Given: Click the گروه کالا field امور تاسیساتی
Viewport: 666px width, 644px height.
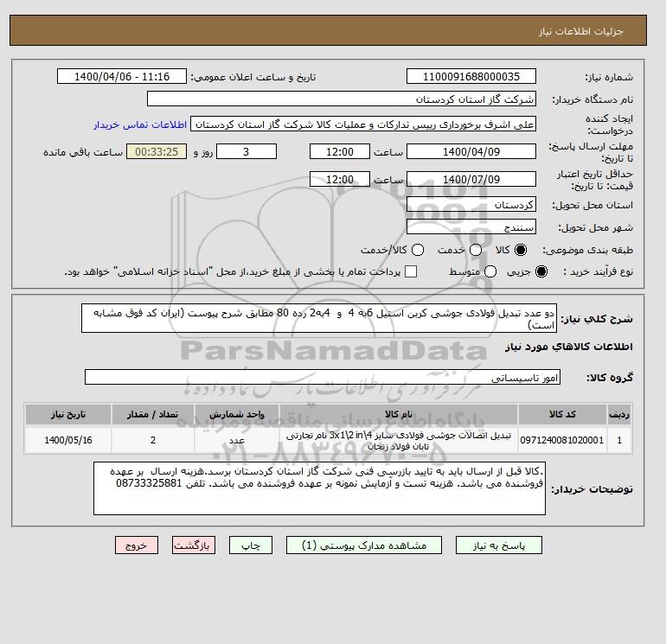Looking at the screenshot, I should (323, 377).
